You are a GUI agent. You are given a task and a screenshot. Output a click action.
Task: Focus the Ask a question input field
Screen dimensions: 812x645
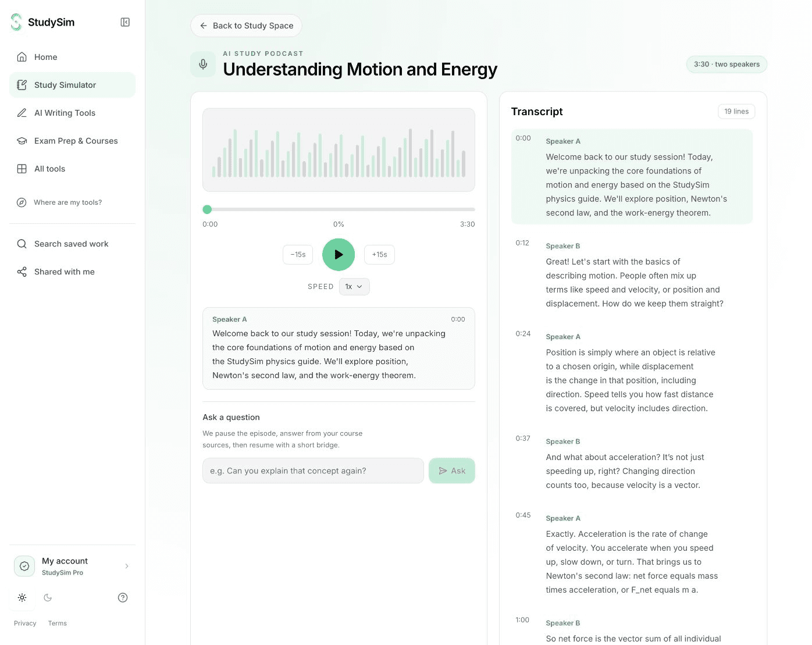click(x=313, y=471)
